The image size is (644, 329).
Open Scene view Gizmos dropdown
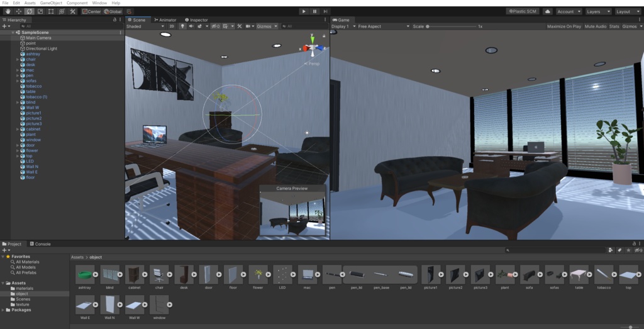[x=267, y=26]
